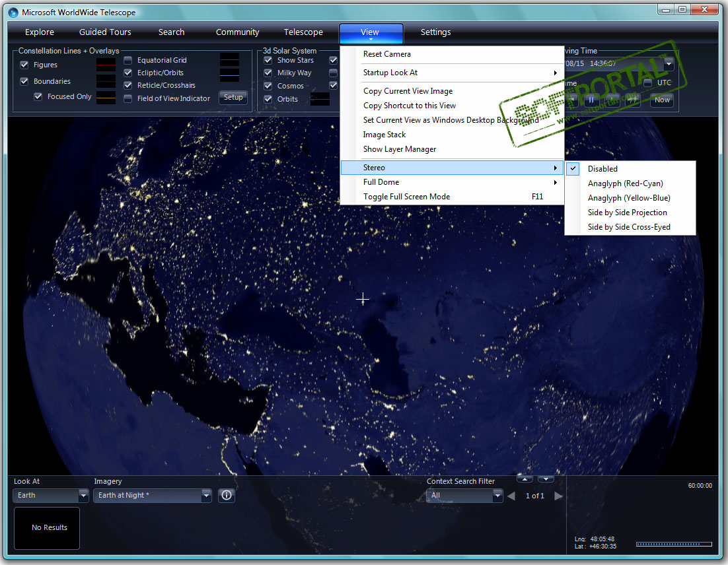Open the imagery information icon
This screenshot has height=565, width=728.
[227, 496]
